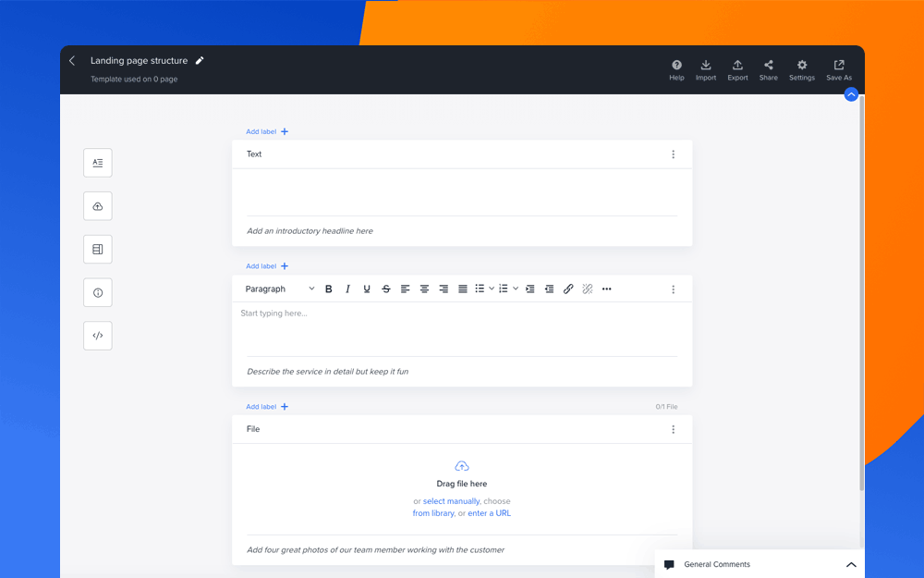Decrease indent in editor toolbar
The width and height of the screenshot is (924, 578).
[x=549, y=289]
